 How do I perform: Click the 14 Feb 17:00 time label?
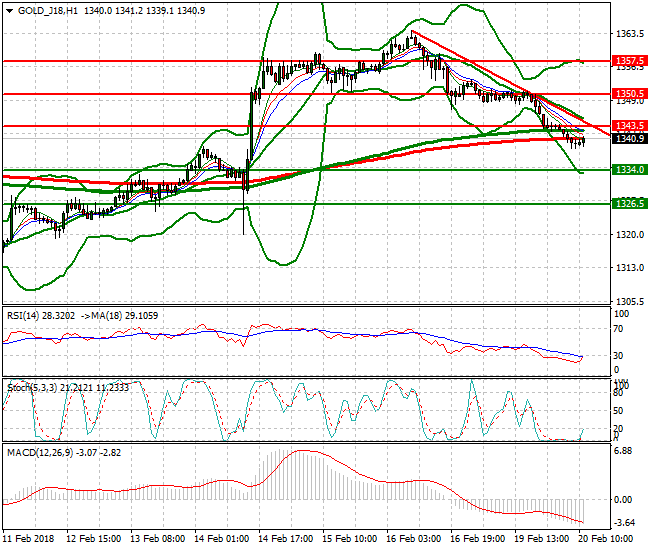pos(286,539)
